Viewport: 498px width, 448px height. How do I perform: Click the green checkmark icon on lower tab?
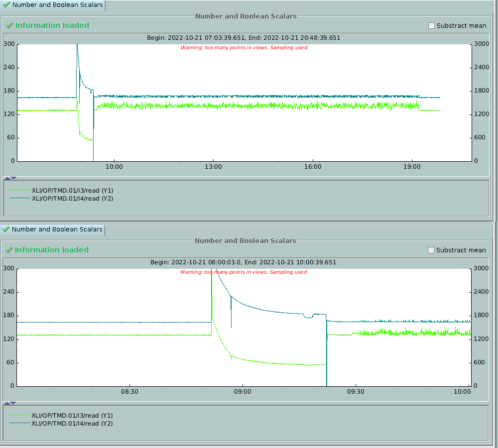click(x=5, y=229)
